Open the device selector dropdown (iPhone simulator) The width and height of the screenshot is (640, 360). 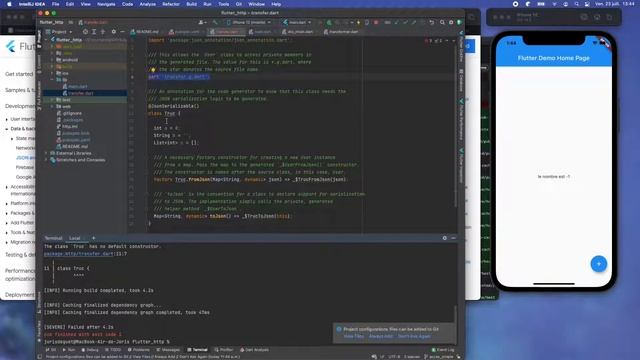(x=249, y=22)
